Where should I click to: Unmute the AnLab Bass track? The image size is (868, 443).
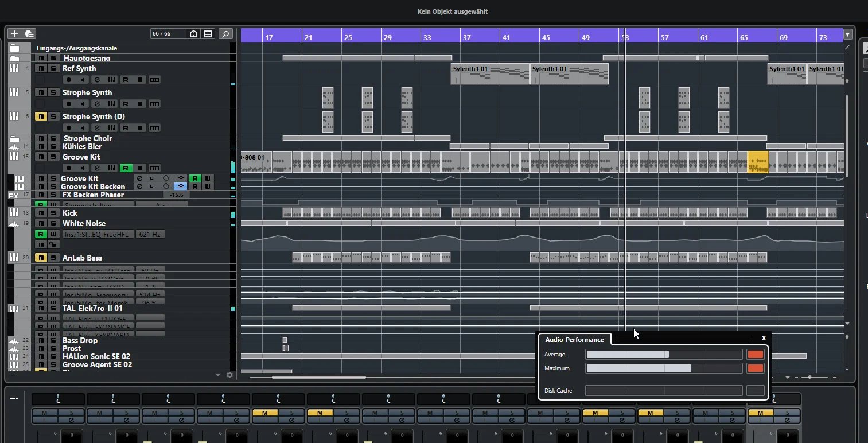(41, 258)
